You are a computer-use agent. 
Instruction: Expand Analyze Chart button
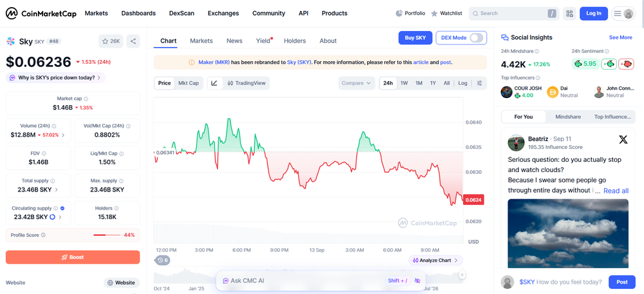coord(435,260)
